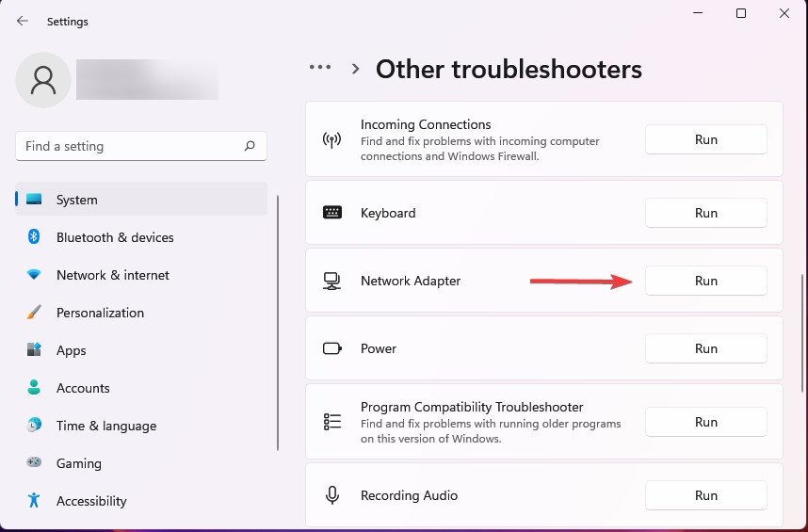Click the Bluetooth icon in sidebar

[34, 237]
